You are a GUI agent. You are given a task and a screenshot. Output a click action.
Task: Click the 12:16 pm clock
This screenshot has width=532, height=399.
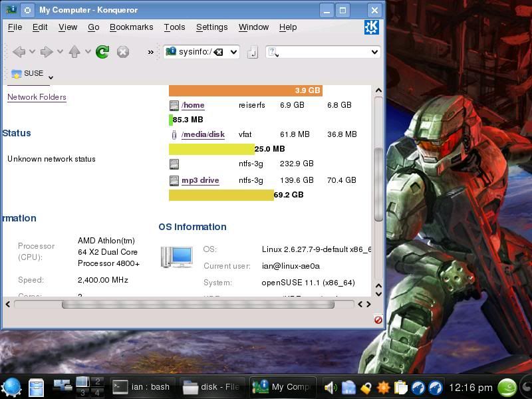(471, 388)
